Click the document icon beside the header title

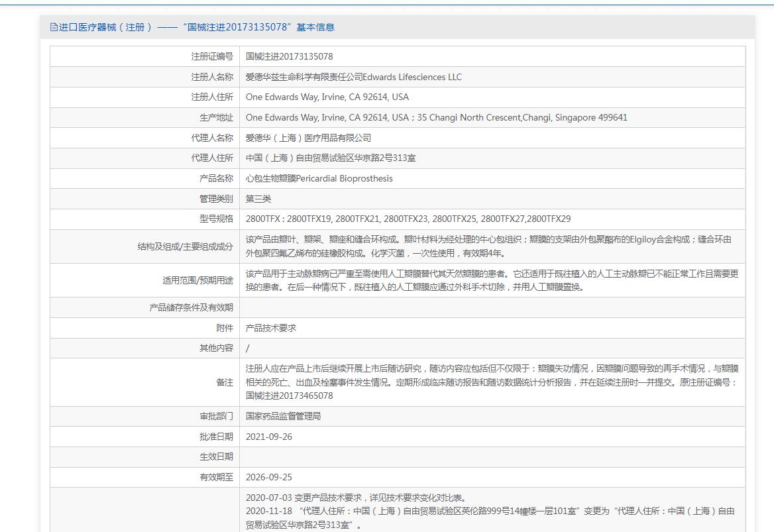(x=54, y=27)
